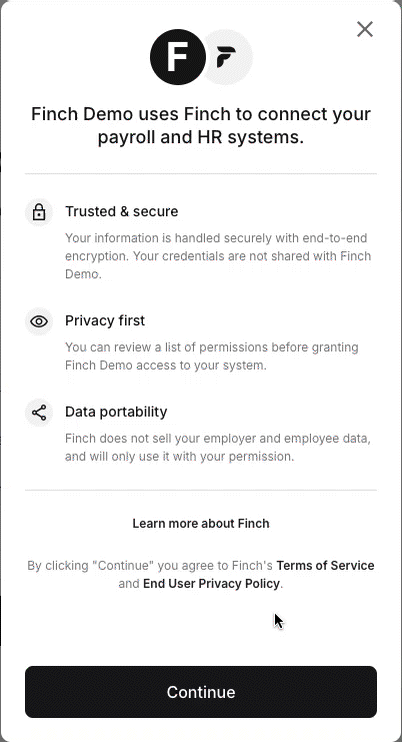Click the share icon beside Data portability
The image size is (402, 742).
tap(39, 413)
